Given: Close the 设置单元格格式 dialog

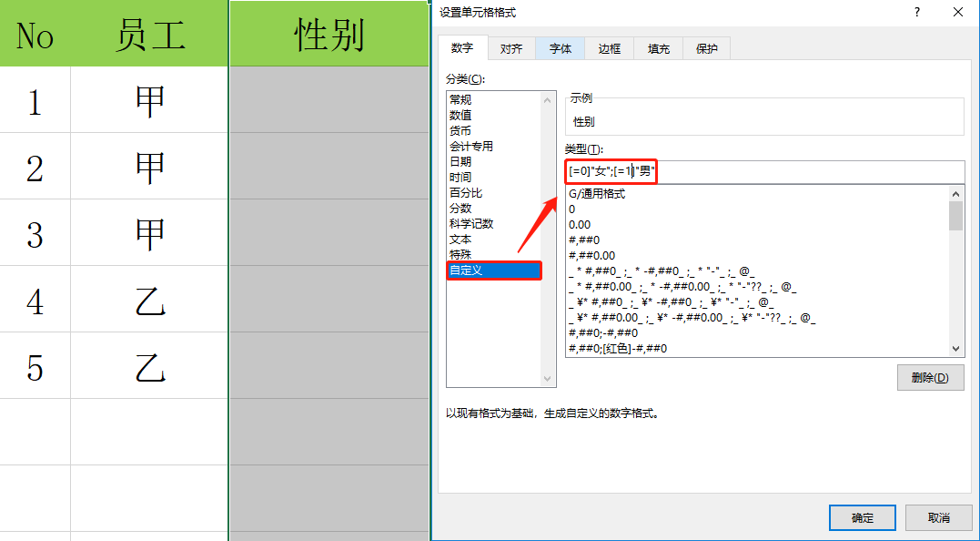Looking at the screenshot, I should pos(957,13).
